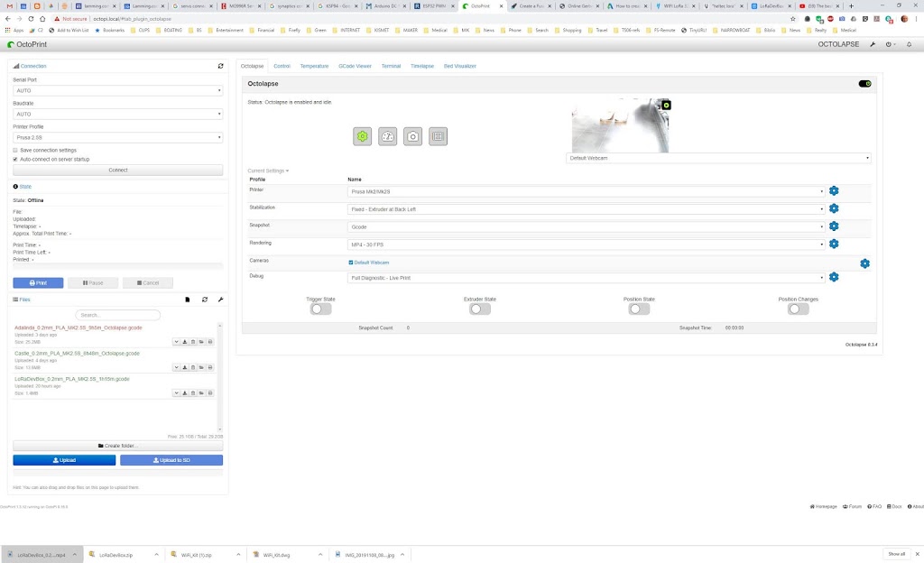Edit the Debug profile via its gear
This screenshot has height=563, width=924.
point(834,277)
